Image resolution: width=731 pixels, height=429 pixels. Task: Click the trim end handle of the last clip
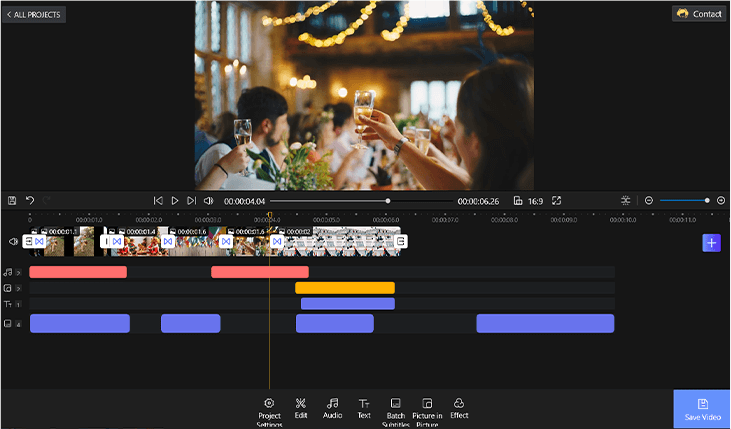pos(401,241)
